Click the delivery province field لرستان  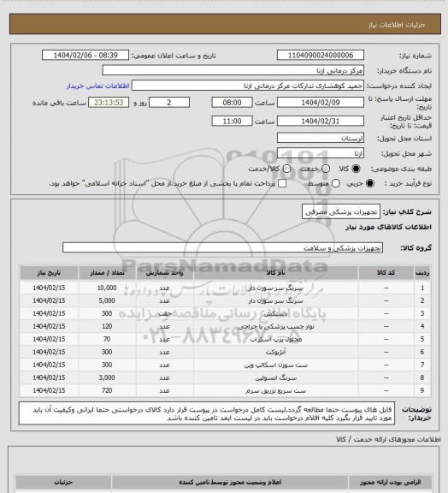click(x=321, y=138)
